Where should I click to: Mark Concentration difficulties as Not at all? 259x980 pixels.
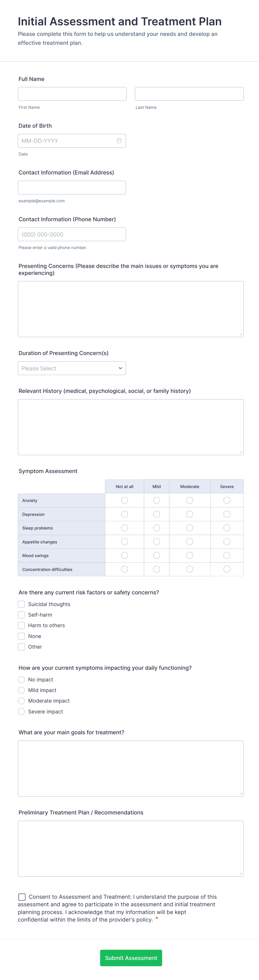124,569
